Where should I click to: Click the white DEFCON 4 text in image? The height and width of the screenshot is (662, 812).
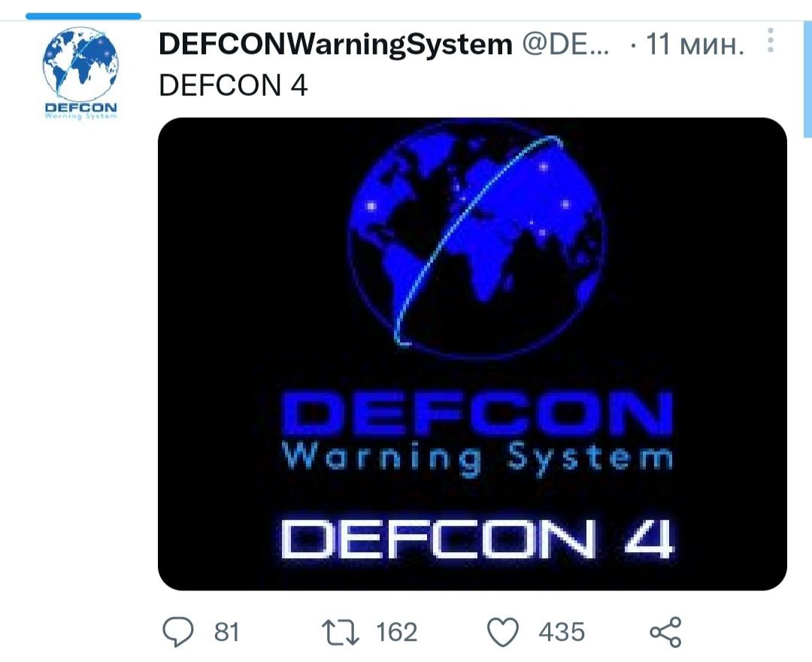(x=477, y=539)
